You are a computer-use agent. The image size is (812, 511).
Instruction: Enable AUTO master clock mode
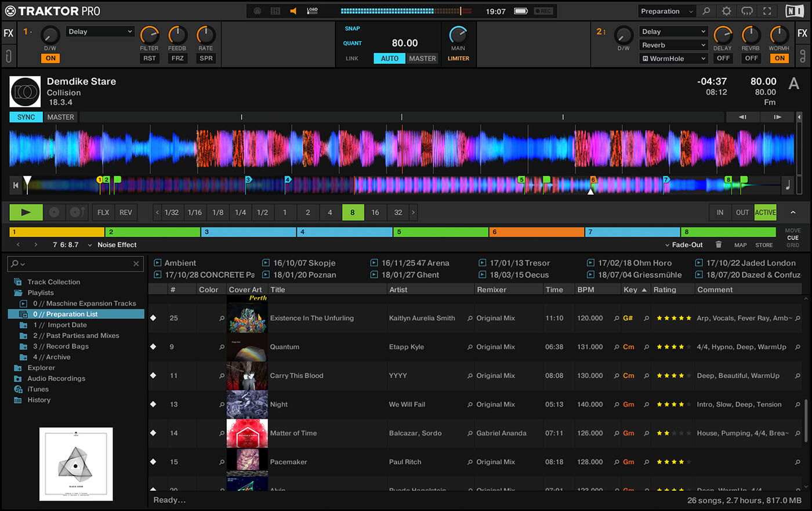pos(390,59)
